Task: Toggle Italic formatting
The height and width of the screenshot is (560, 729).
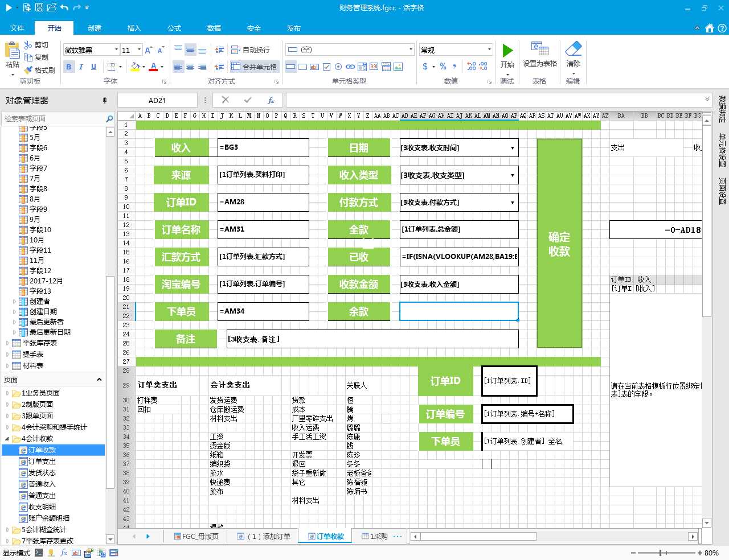Action: (81, 67)
